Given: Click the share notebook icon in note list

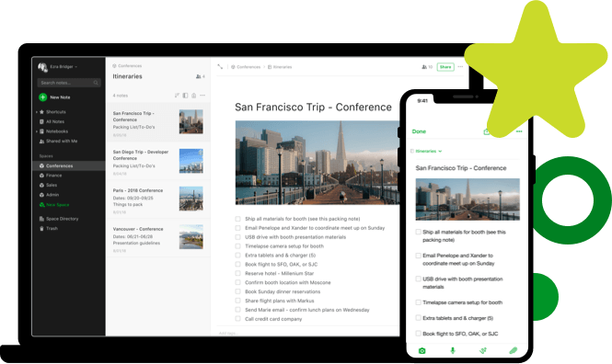Looking at the screenshot, I should (x=193, y=96).
